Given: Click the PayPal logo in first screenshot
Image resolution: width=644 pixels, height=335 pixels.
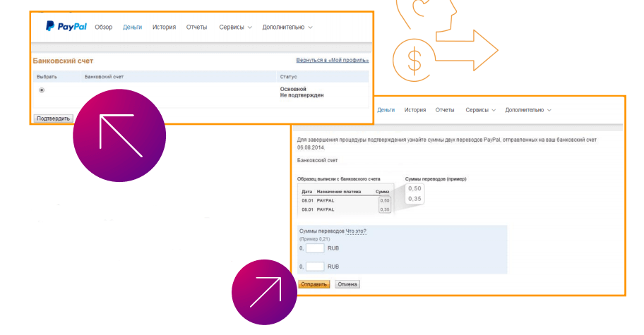Looking at the screenshot, I should coord(66,27).
